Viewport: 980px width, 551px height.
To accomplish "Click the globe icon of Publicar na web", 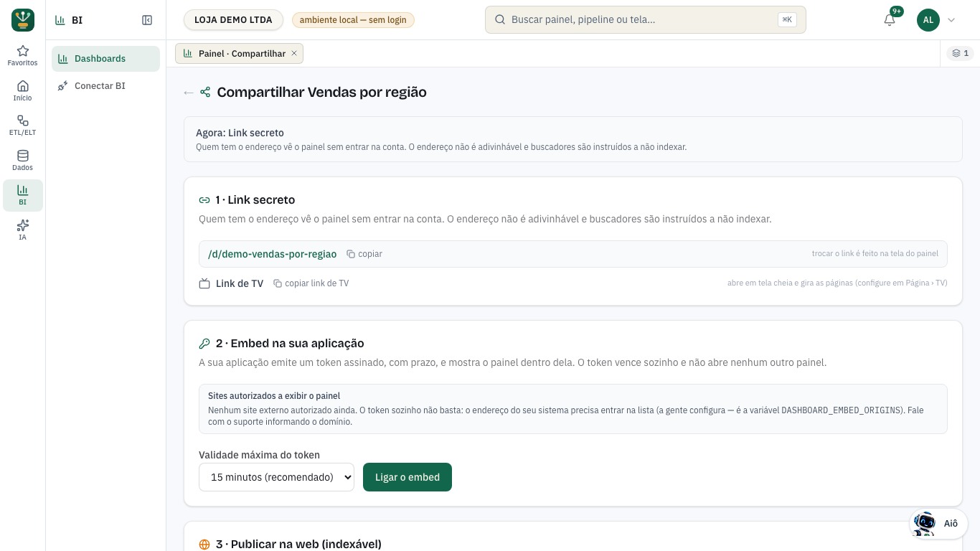I will click(x=204, y=545).
